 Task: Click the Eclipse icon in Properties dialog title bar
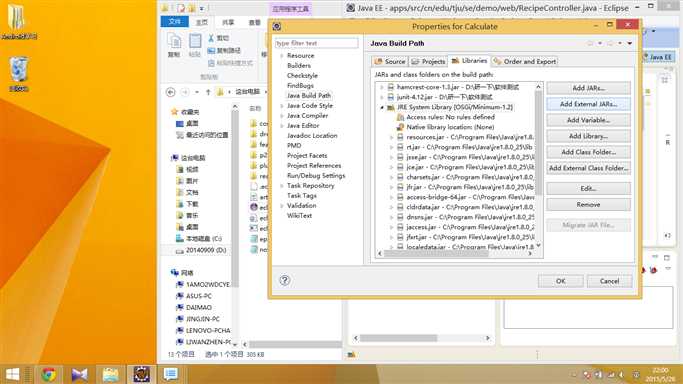pyautogui.click(x=277, y=27)
